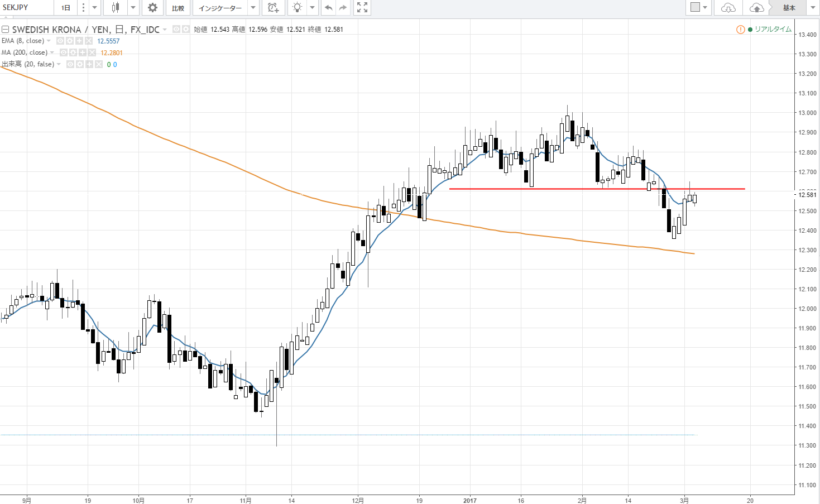Viewport: 820px width, 504px height.
Task: Open 出来高 volume settings gear
Action: point(80,65)
